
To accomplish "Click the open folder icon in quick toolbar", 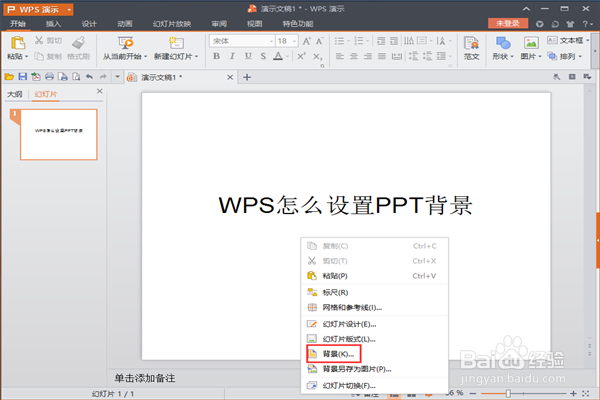I will tap(9, 77).
